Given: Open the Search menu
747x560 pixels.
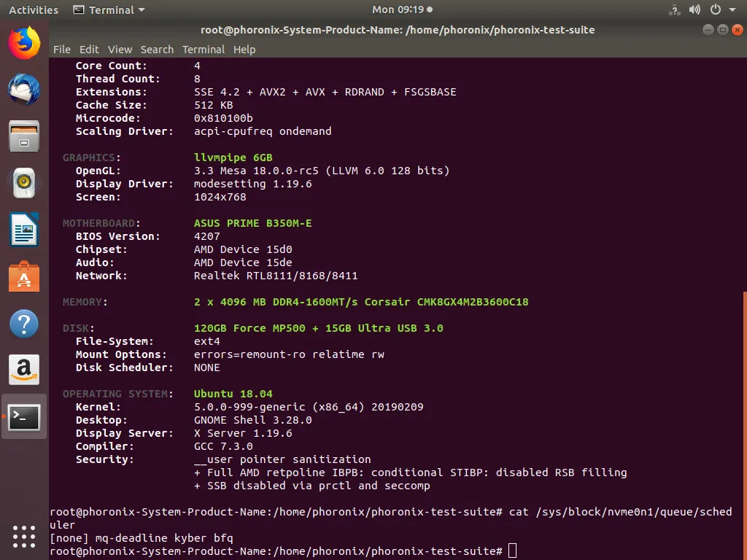Looking at the screenshot, I should 157,50.
